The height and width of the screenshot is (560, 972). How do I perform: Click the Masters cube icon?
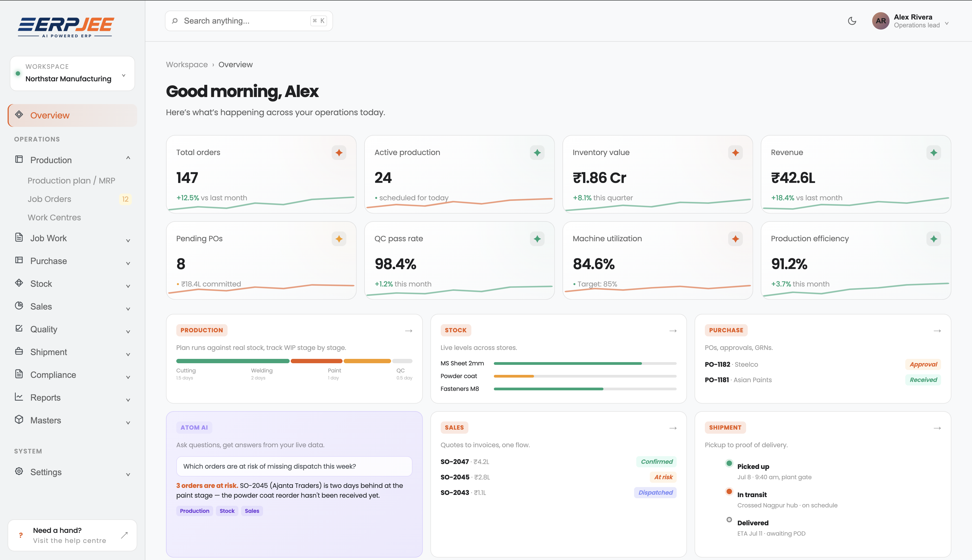pos(19,419)
